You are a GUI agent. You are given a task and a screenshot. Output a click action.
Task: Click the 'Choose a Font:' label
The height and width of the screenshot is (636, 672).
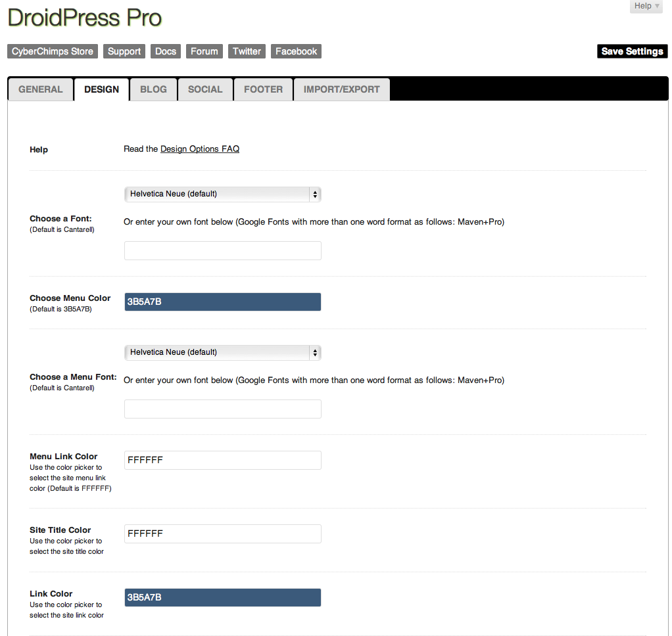pos(60,218)
